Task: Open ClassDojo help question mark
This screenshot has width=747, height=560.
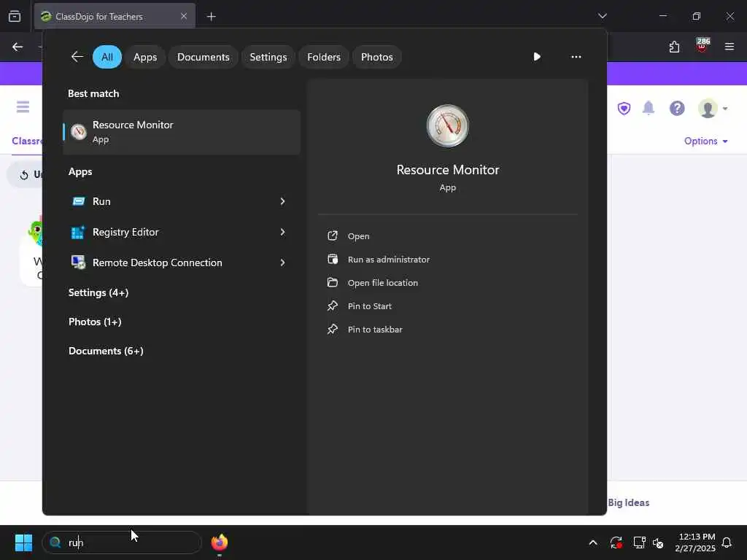Action: click(x=677, y=109)
